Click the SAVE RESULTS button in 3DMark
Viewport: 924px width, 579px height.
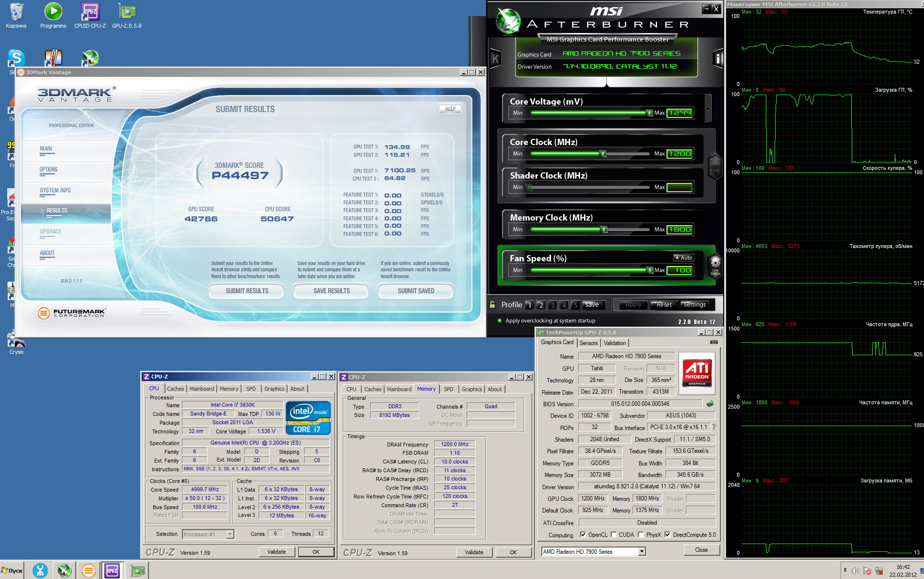[x=331, y=291]
